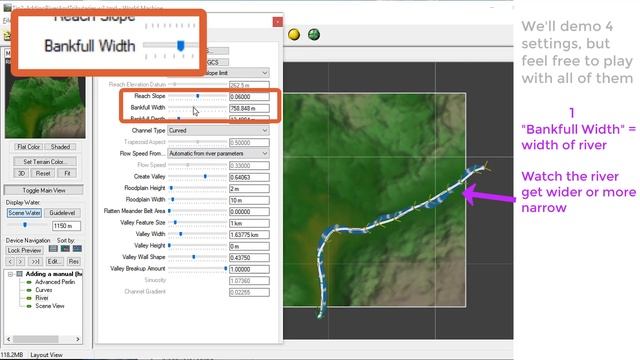This screenshot has width=640, height=360.
Task: Adjust the Display Water level slider
Action: [25, 225]
